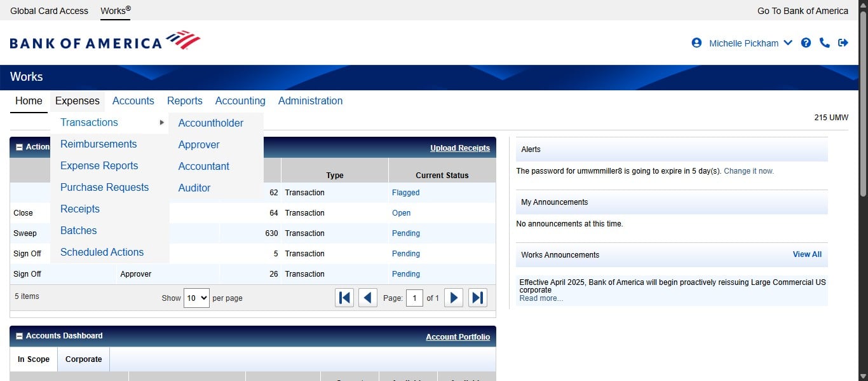Image resolution: width=868 pixels, height=381 pixels.
Task: Jump to the last page arrow
Action: (x=478, y=298)
